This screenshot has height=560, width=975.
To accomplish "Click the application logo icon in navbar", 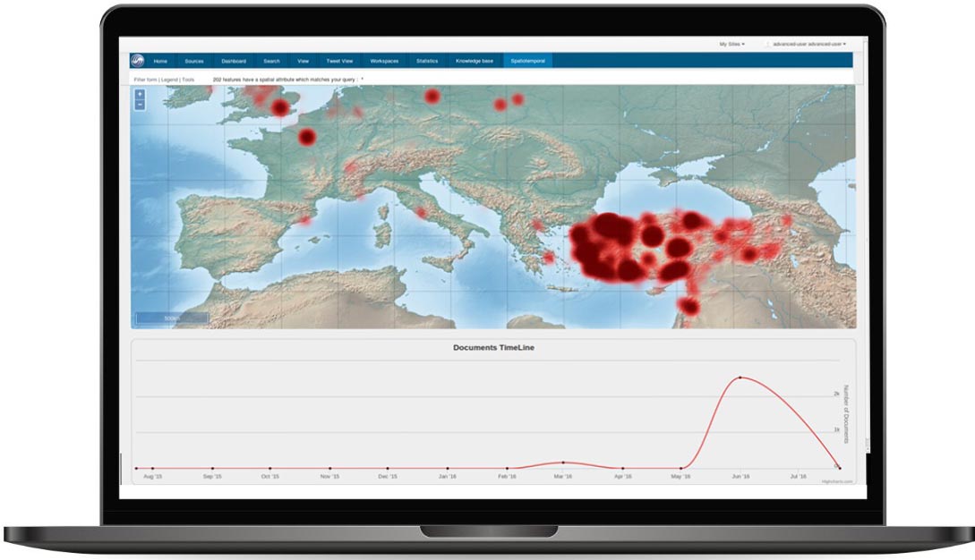I will pyautogui.click(x=138, y=61).
